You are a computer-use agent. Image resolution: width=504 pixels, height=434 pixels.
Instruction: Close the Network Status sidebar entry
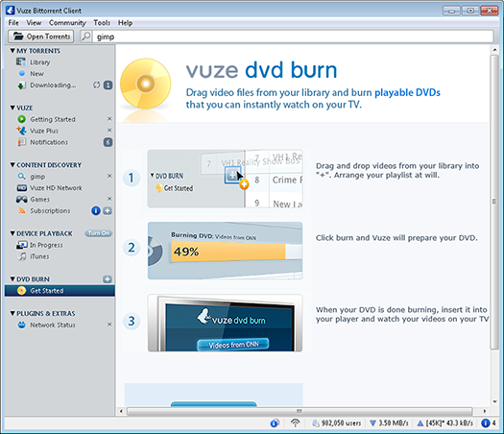pos(109,325)
